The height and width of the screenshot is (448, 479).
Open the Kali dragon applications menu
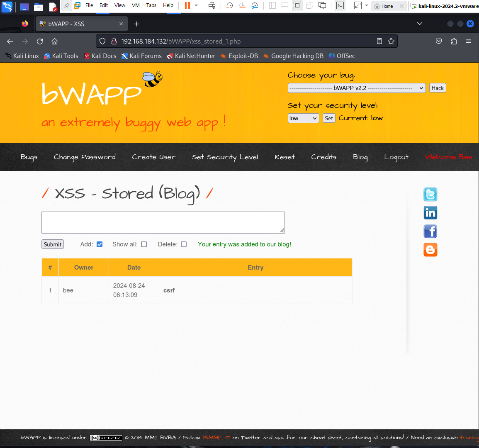click(x=7, y=6)
